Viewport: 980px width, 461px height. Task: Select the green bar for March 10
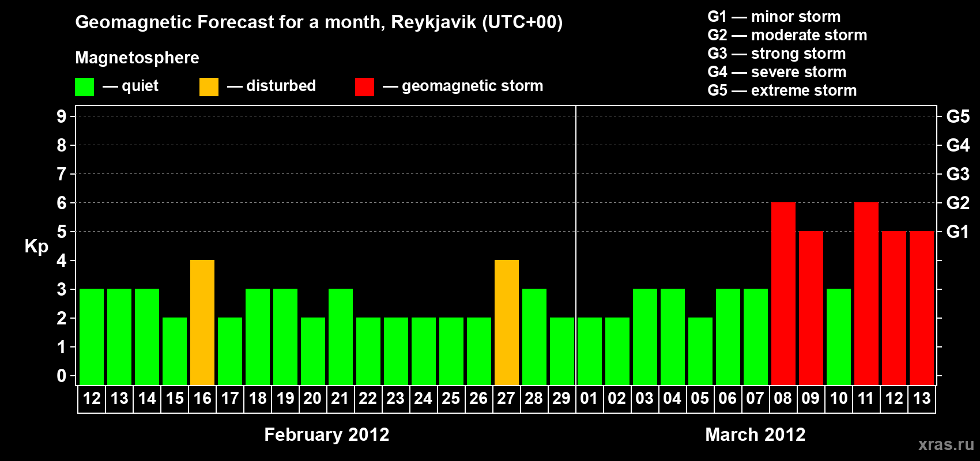tap(839, 337)
